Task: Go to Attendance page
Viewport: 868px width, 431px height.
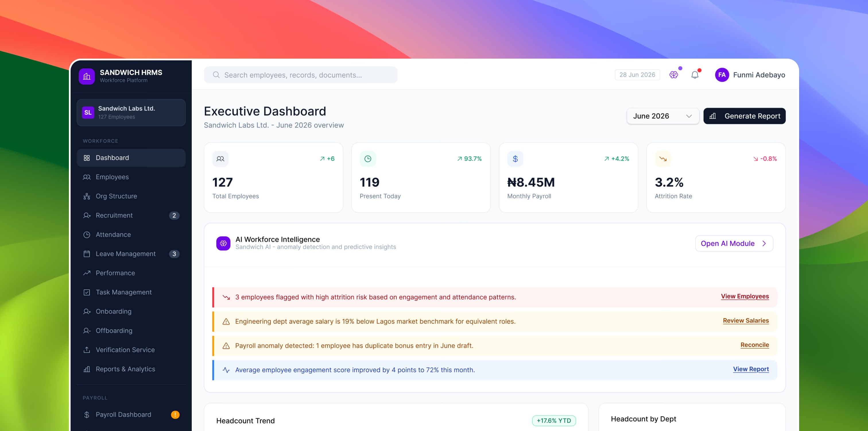Action: [x=131, y=235]
